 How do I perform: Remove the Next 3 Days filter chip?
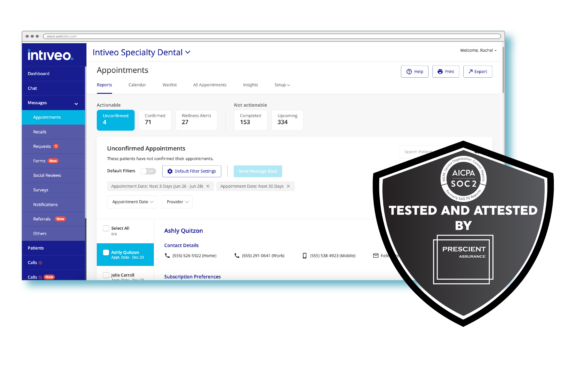click(x=208, y=186)
